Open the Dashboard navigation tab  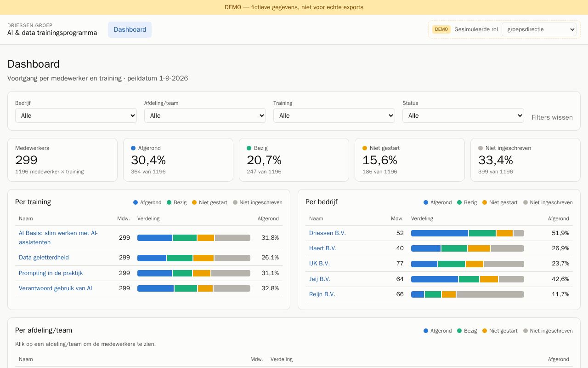pos(130,29)
